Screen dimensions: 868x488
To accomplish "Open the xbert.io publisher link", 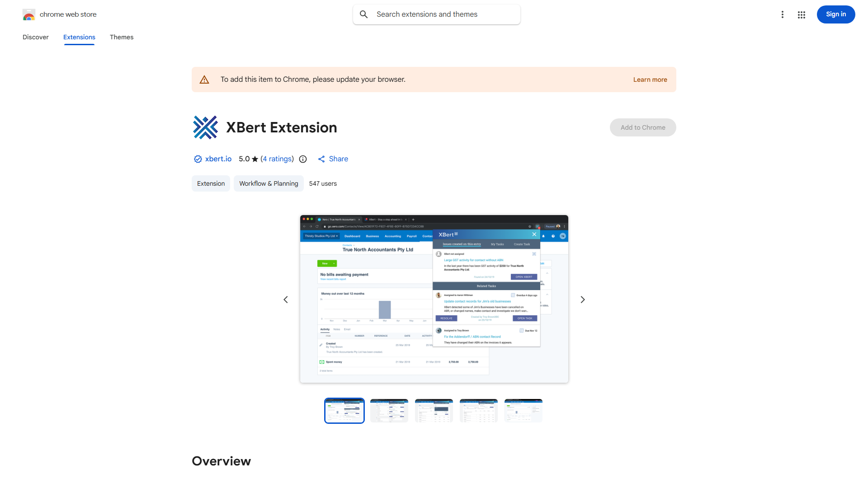I will click(218, 159).
